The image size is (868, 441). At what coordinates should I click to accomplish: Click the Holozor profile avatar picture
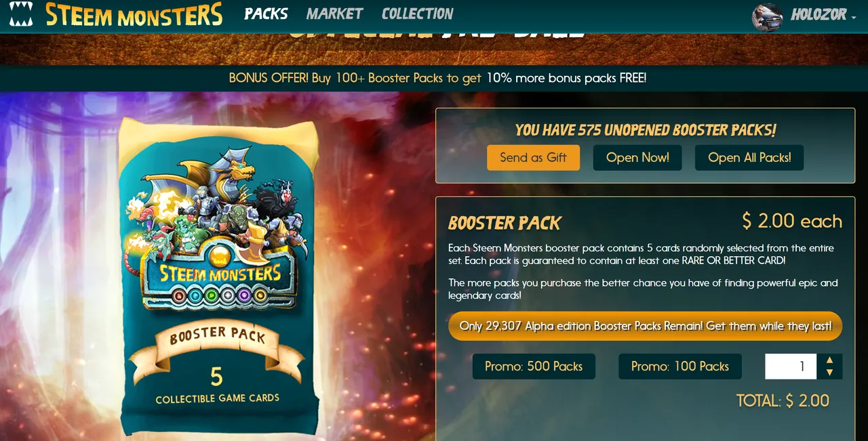(x=768, y=16)
